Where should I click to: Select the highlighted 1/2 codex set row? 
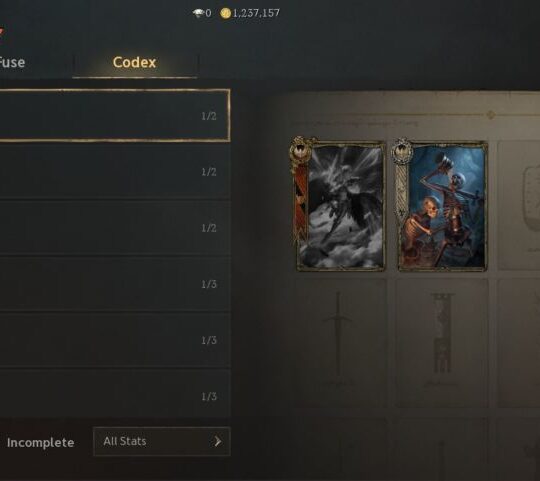point(115,115)
